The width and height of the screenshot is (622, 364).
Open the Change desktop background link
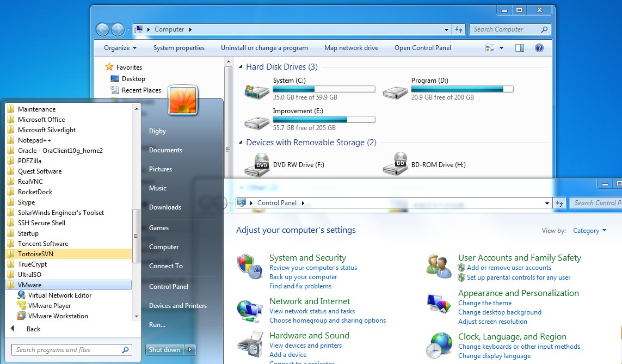click(x=500, y=312)
